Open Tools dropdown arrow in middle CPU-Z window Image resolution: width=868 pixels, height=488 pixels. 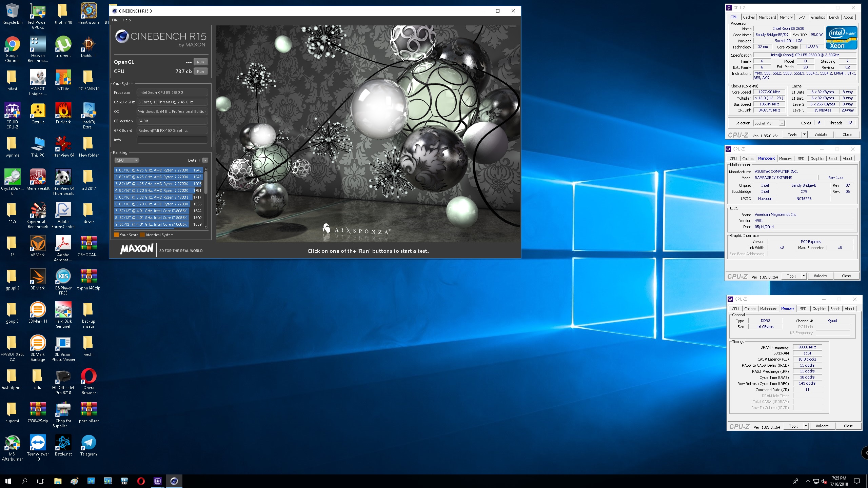click(803, 276)
